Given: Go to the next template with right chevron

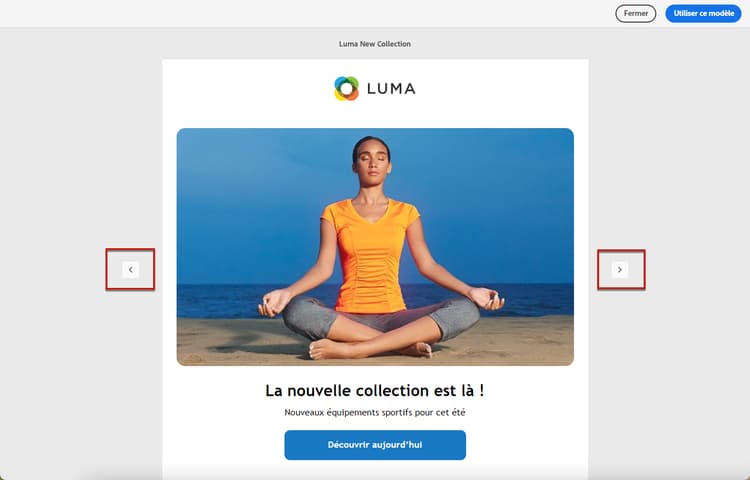Looking at the screenshot, I should click(x=620, y=270).
